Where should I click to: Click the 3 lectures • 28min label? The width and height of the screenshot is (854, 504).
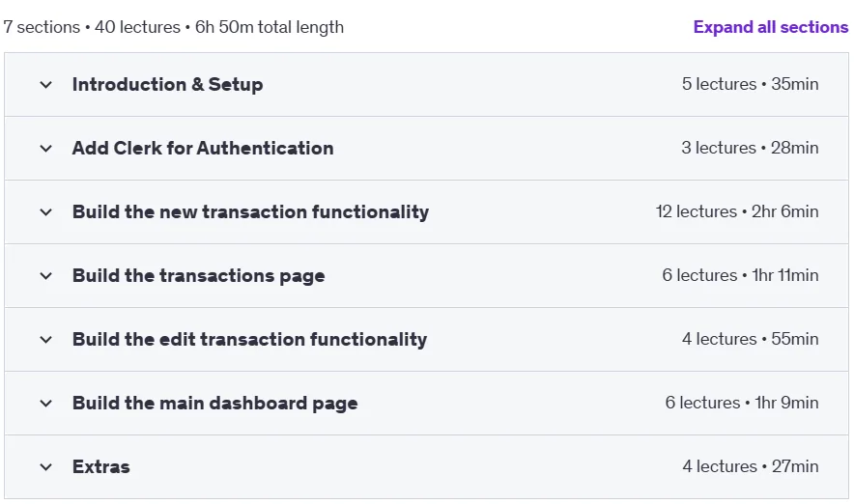[750, 148]
